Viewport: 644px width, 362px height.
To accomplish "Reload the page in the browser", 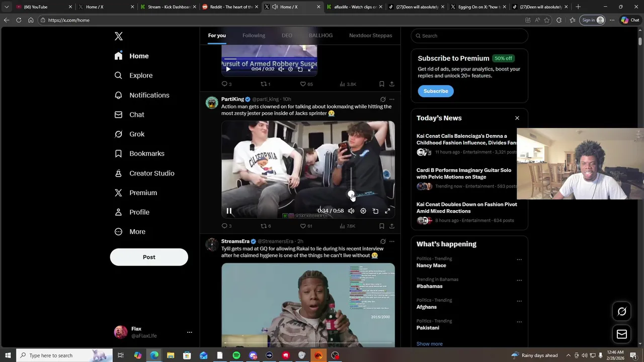I will pos(19,20).
